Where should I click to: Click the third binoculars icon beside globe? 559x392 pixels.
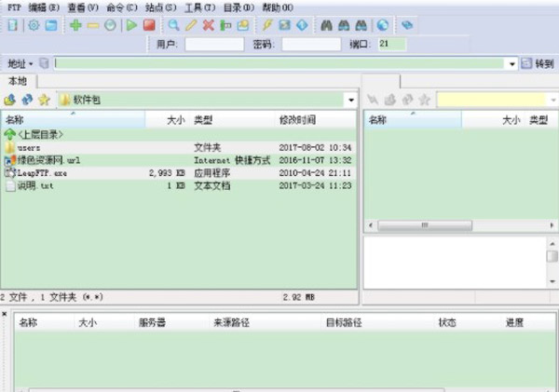[361, 25]
